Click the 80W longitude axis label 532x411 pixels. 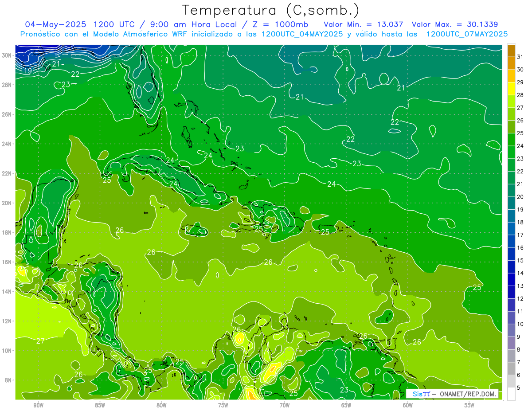click(x=161, y=405)
